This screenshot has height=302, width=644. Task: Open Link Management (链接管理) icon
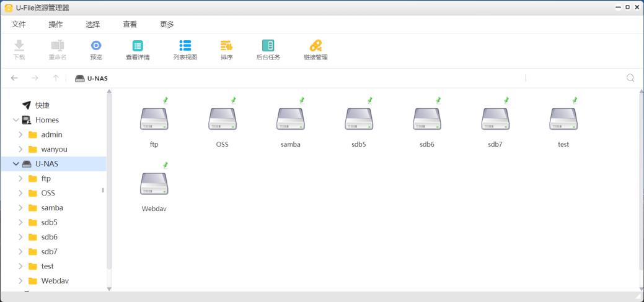(315, 46)
